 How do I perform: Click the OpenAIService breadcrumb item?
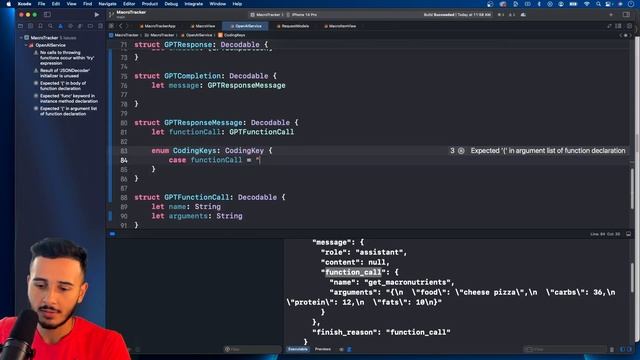pyautogui.click(x=196, y=35)
